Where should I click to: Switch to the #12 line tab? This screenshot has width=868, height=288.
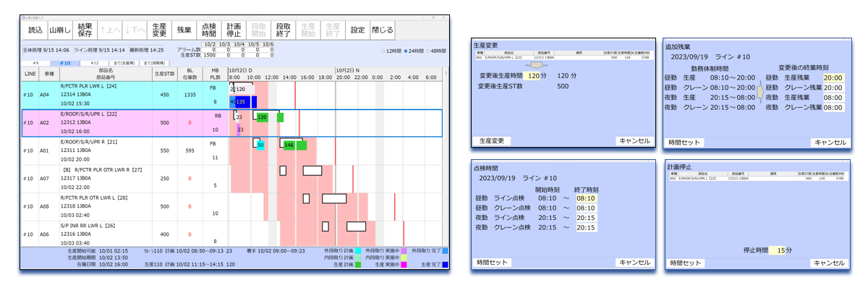94,63
